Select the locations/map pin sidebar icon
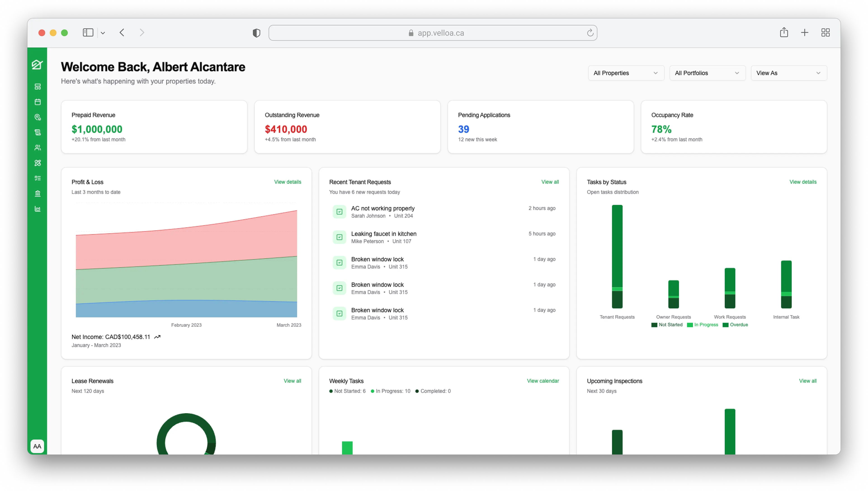This screenshot has height=491, width=868. [37, 117]
